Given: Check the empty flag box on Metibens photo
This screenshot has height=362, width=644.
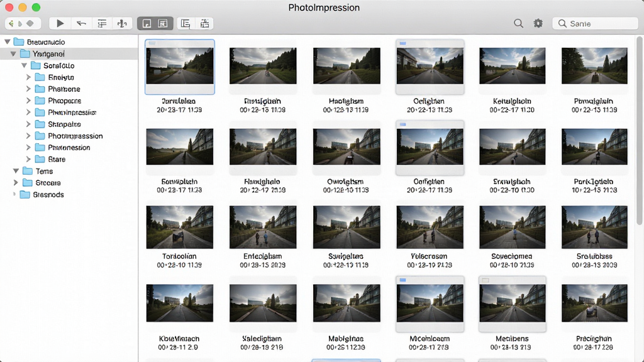Looking at the screenshot, I should [x=486, y=280].
